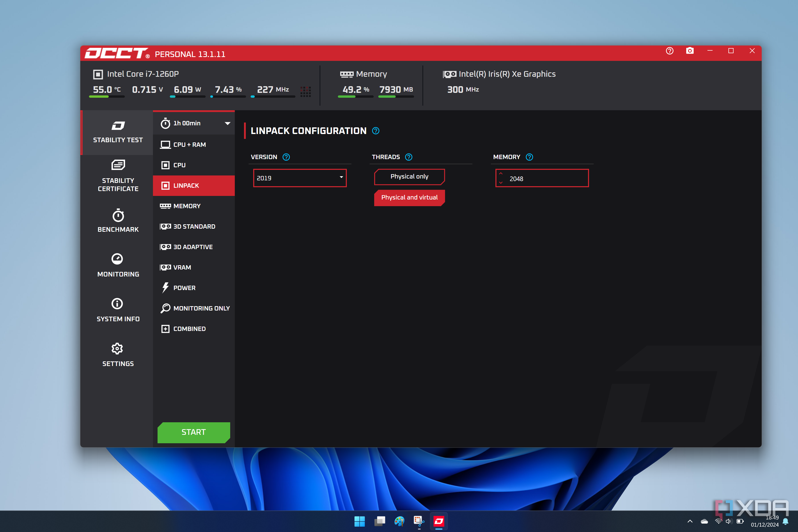Click the System Info icon
The height and width of the screenshot is (532, 798).
[117, 304]
